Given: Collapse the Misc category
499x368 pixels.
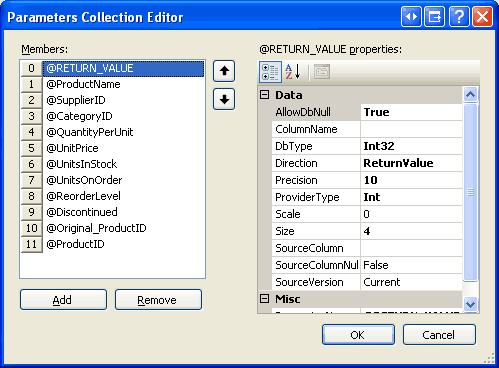Looking at the screenshot, I should 264,299.
